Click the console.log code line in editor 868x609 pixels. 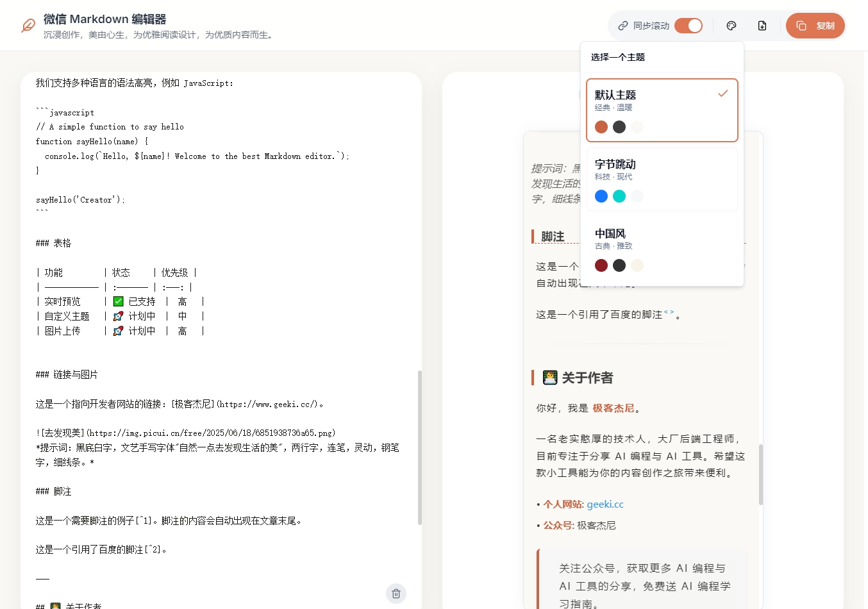coord(197,156)
